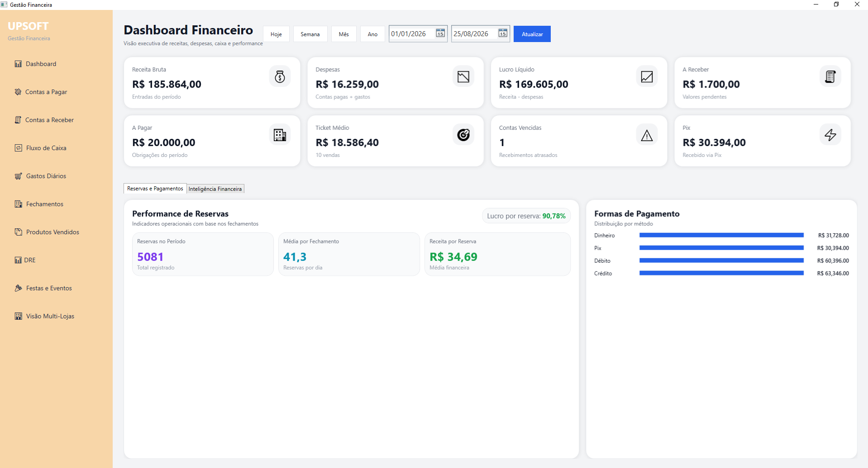Click the Reservas no Período 5081 value
This screenshot has height=468, width=868.
[x=150, y=257]
